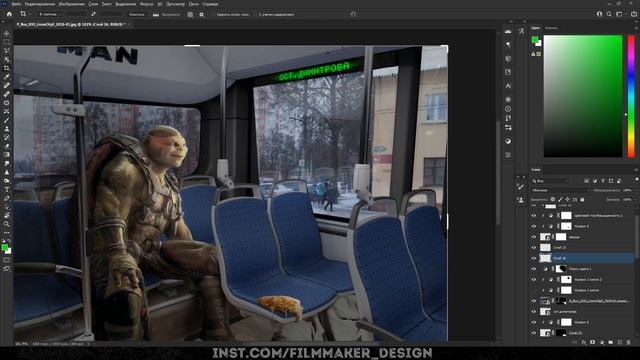640x360 pixels.
Task: Select the Horizontal Type tool
Action: pos(7,189)
